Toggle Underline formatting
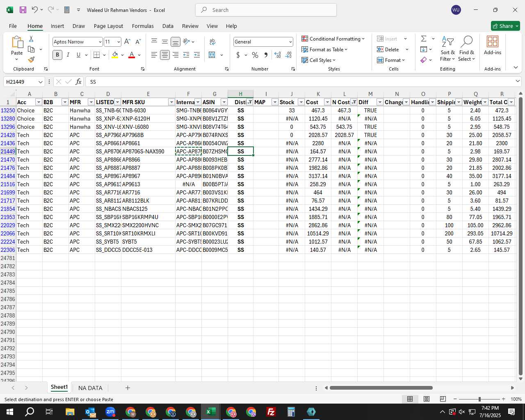The width and height of the screenshot is (525, 420). point(78,55)
